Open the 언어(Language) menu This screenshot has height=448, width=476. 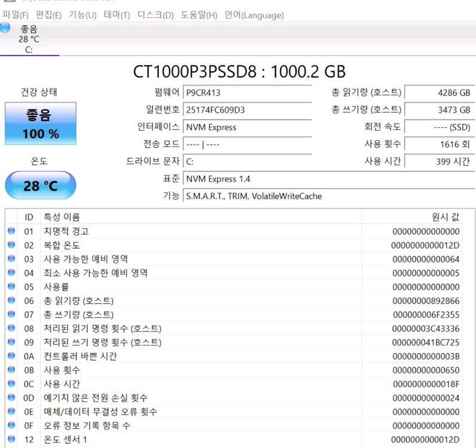(254, 15)
